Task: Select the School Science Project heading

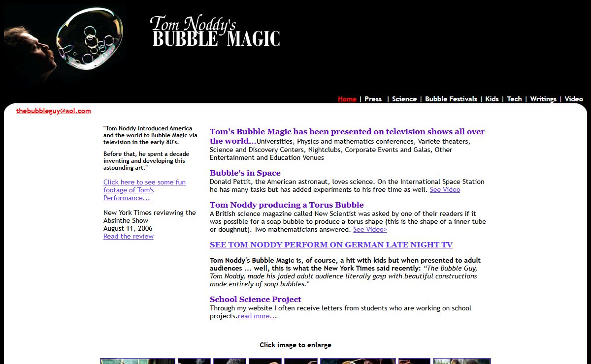Action: pos(256,299)
